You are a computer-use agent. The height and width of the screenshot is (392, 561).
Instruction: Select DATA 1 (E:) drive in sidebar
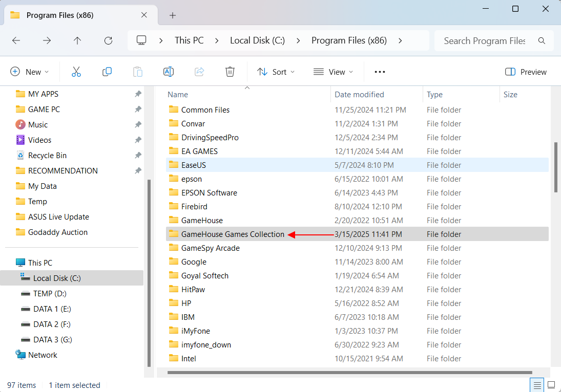[52, 309]
